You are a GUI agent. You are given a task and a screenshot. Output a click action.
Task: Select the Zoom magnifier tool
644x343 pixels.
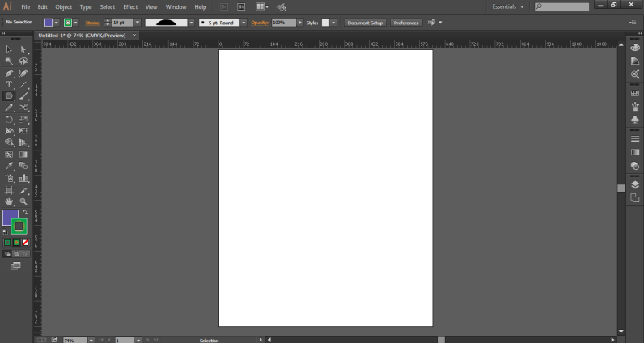(23, 201)
